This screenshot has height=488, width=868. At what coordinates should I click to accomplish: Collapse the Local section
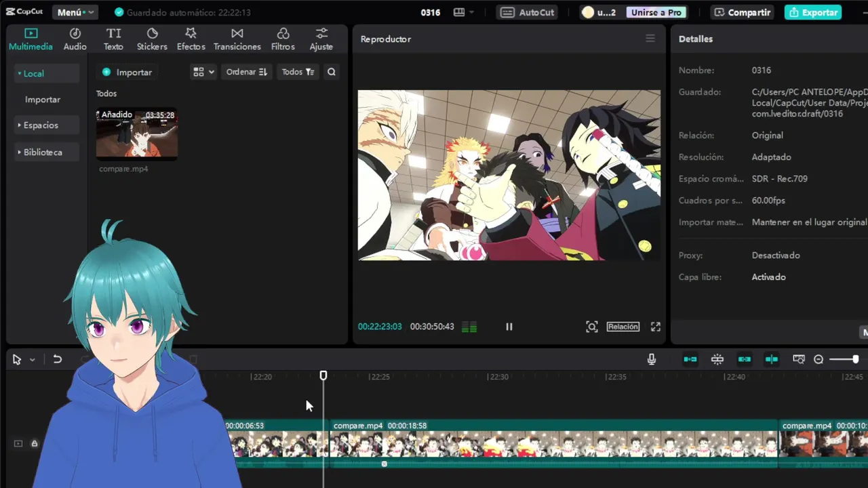coord(46,73)
